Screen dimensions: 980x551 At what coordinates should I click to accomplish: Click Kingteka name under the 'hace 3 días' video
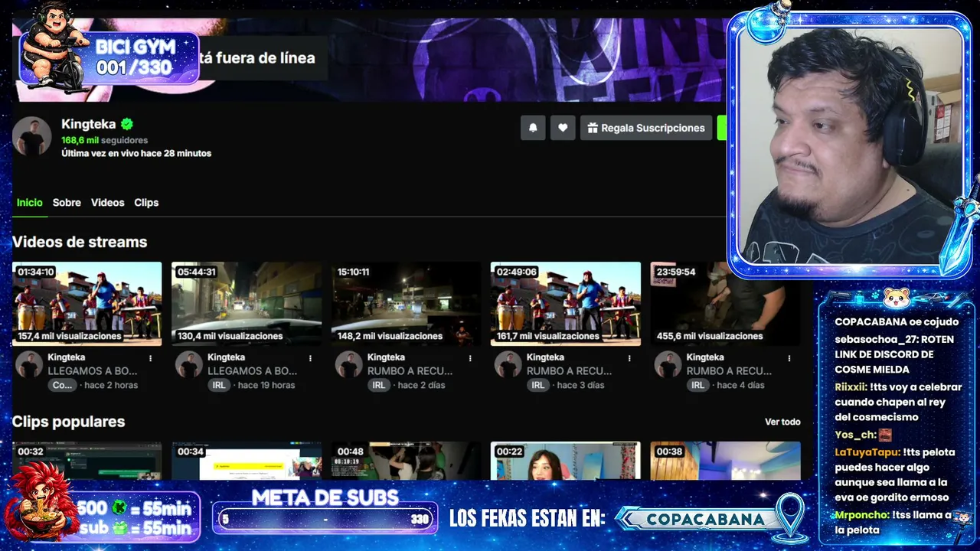[x=546, y=357]
